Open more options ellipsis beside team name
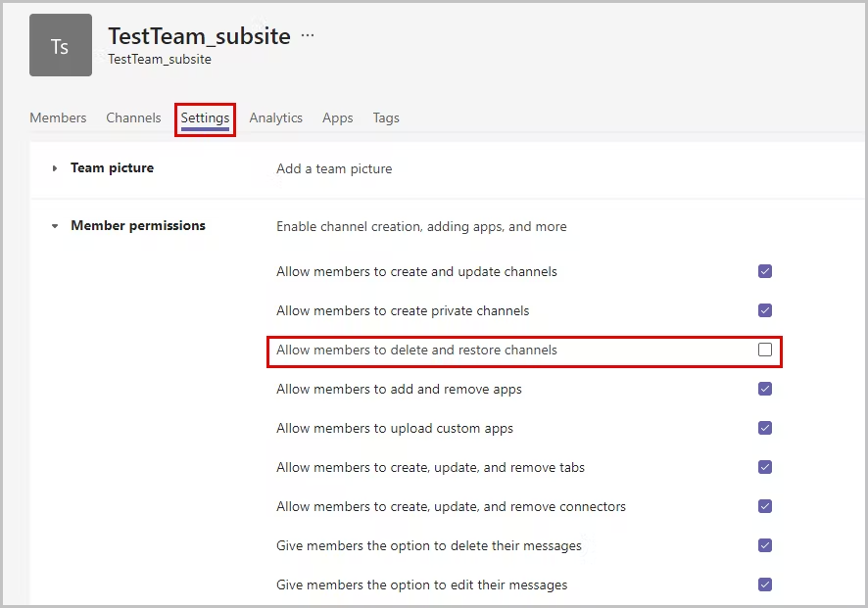 [308, 35]
